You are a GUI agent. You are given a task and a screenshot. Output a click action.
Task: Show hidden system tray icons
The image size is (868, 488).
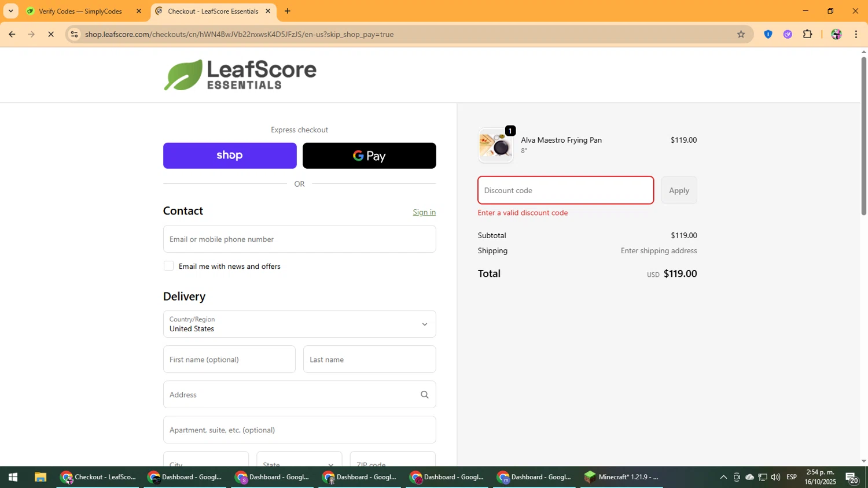click(x=723, y=477)
